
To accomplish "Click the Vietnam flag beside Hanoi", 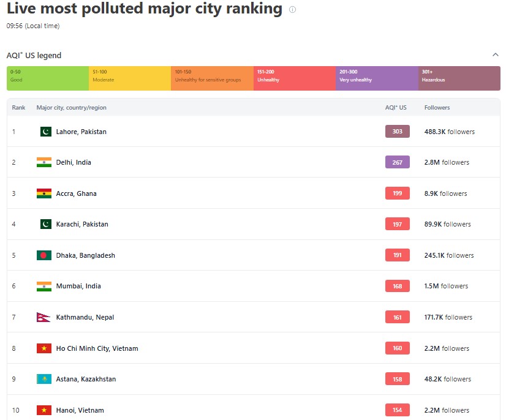I will (44, 410).
